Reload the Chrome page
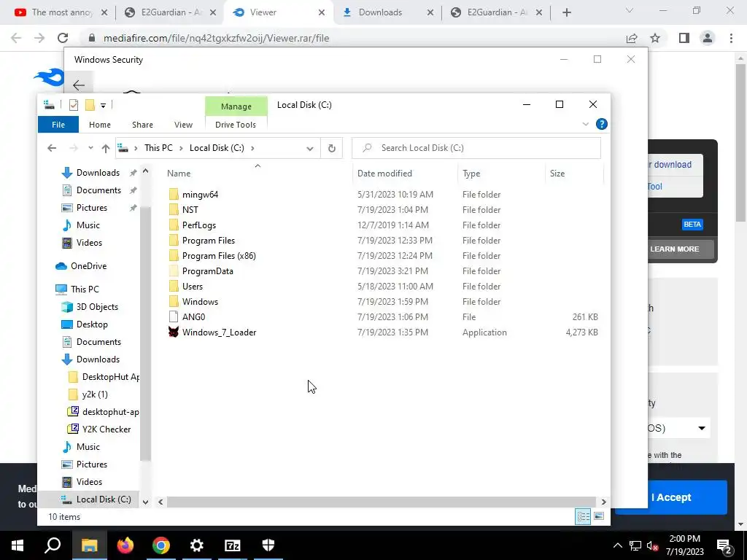Screen dimensions: 747x560 (x=63, y=38)
